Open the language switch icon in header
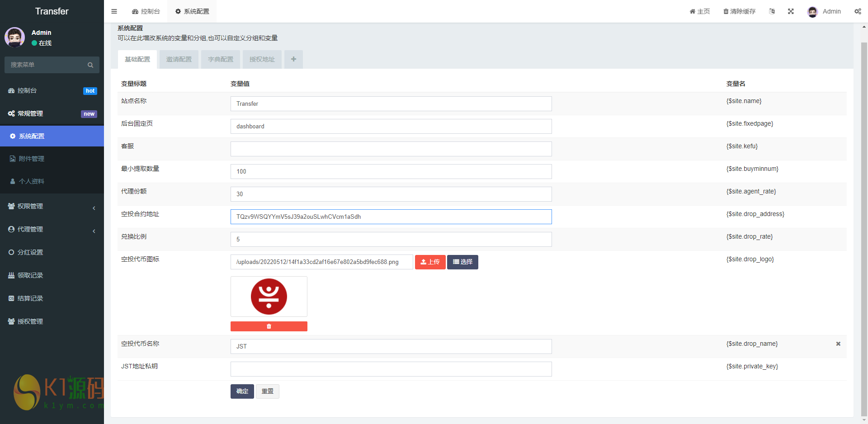Image resolution: width=868 pixels, height=424 pixels. coord(772,11)
